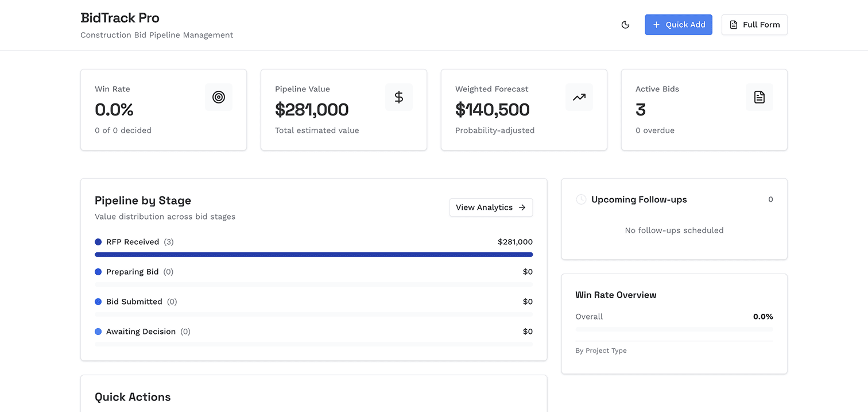Click the document icon on the Active Bids card
The width and height of the screenshot is (868, 412).
(x=759, y=97)
